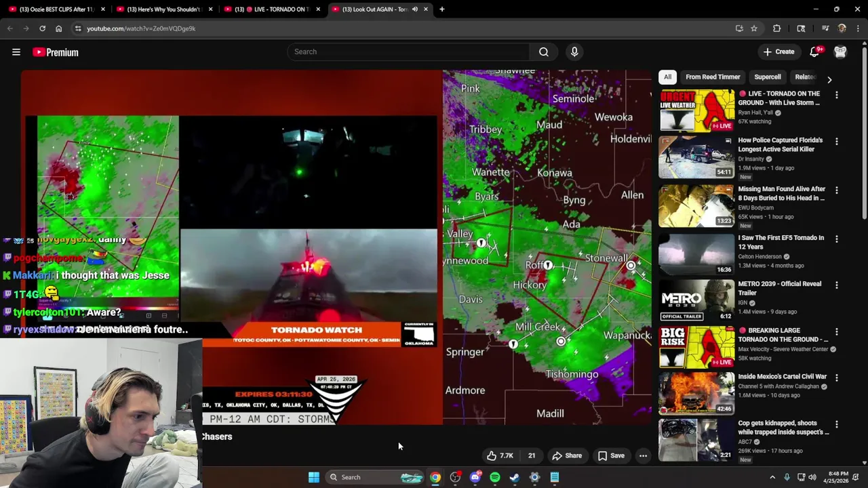Screen dimensions: 868x488
Task: Open taskbar volume control
Action: (812, 477)
